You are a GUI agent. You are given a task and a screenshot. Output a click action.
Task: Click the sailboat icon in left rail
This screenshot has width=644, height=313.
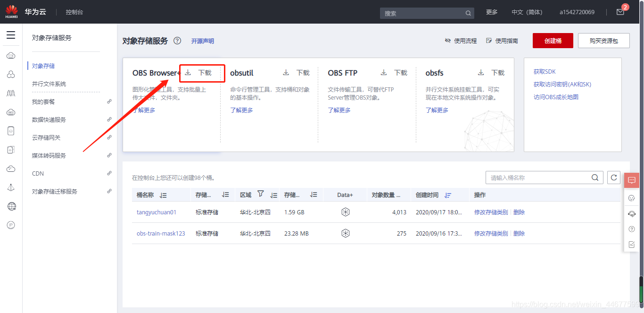coord(11,187)
